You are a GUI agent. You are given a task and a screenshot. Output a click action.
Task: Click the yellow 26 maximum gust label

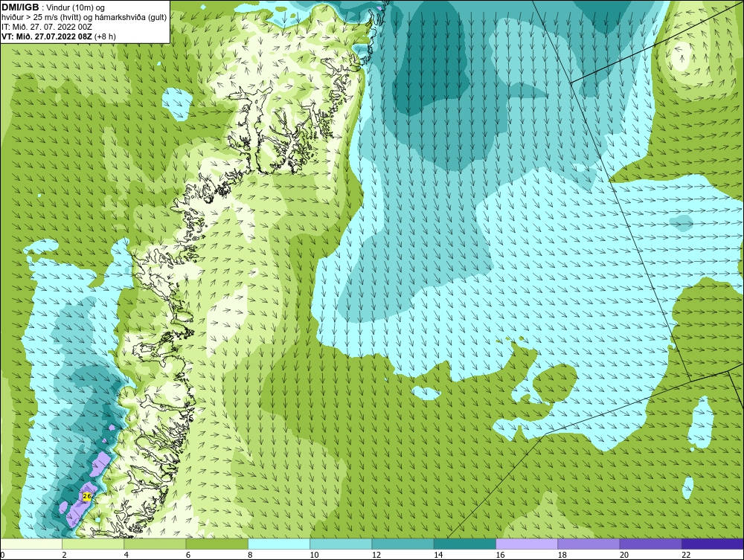coord(87,497)
